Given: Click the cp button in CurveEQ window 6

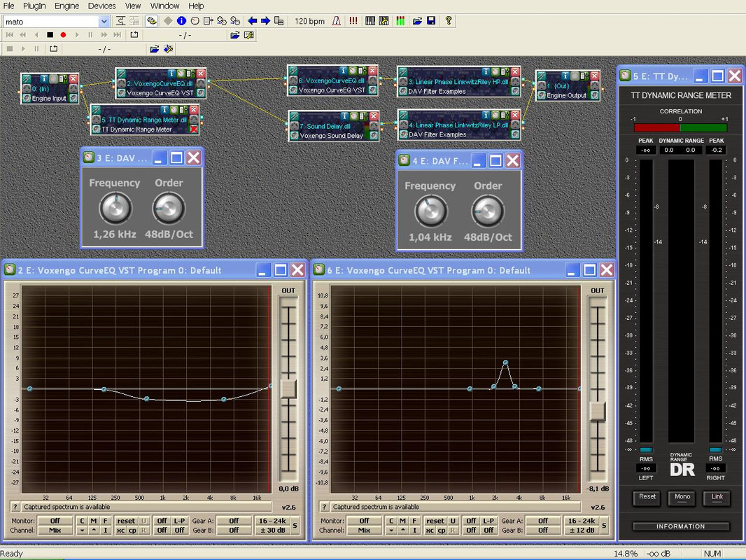Looking at the screenshot, I should [442, 530].
